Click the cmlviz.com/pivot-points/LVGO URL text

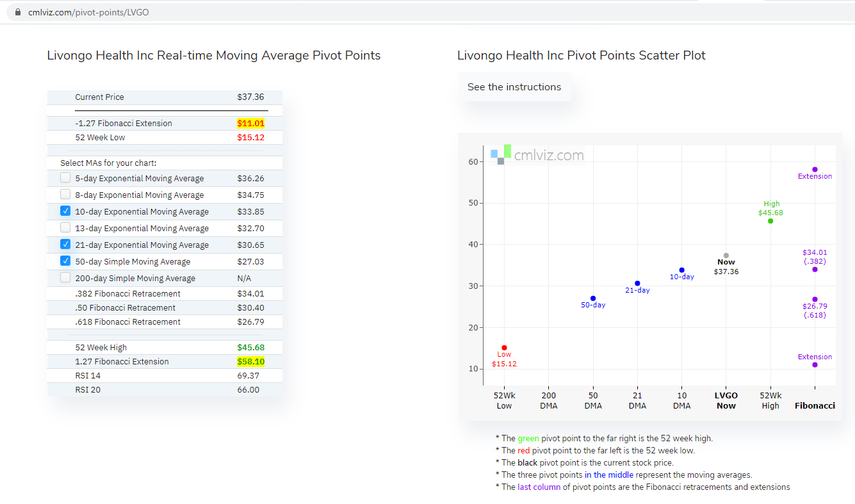[x=88, y=12]
